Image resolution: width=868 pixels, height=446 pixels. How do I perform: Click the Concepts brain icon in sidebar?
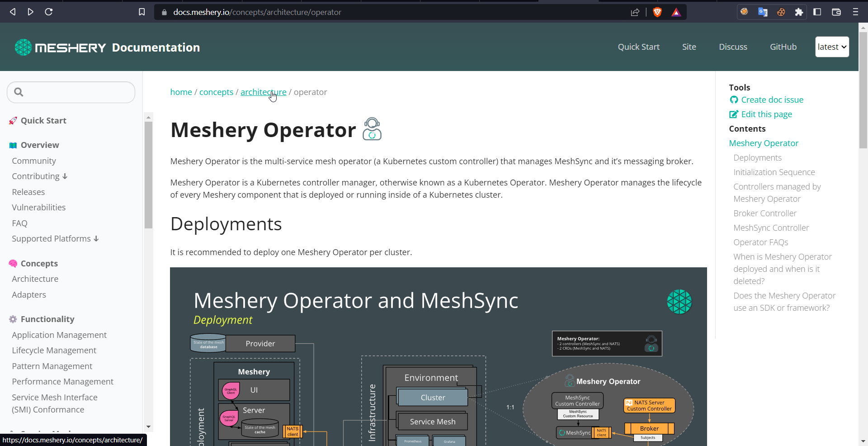(13, 263)
